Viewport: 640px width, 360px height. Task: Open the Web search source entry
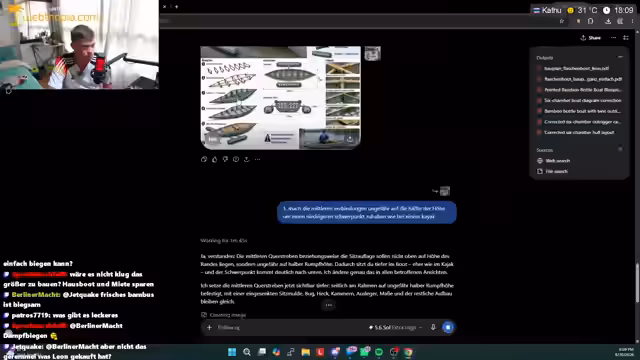(554, 161)
